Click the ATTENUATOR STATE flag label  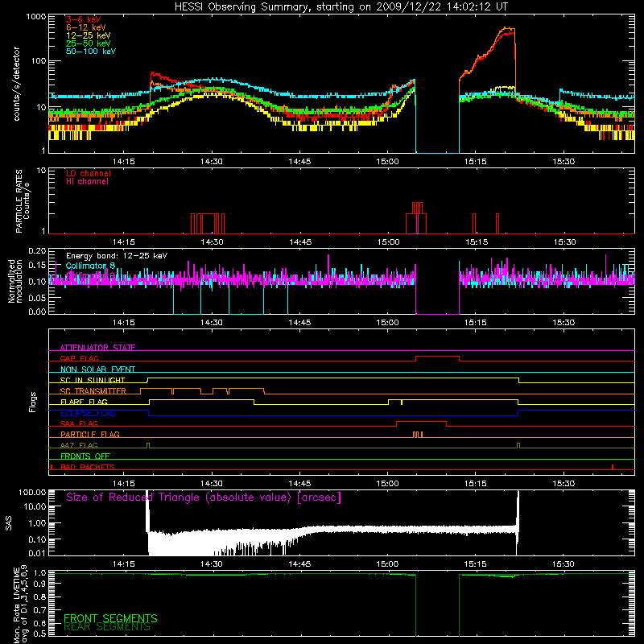(97, 348)
